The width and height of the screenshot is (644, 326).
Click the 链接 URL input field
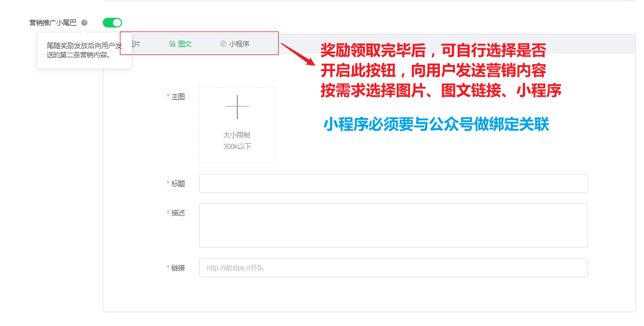point(393,268)
